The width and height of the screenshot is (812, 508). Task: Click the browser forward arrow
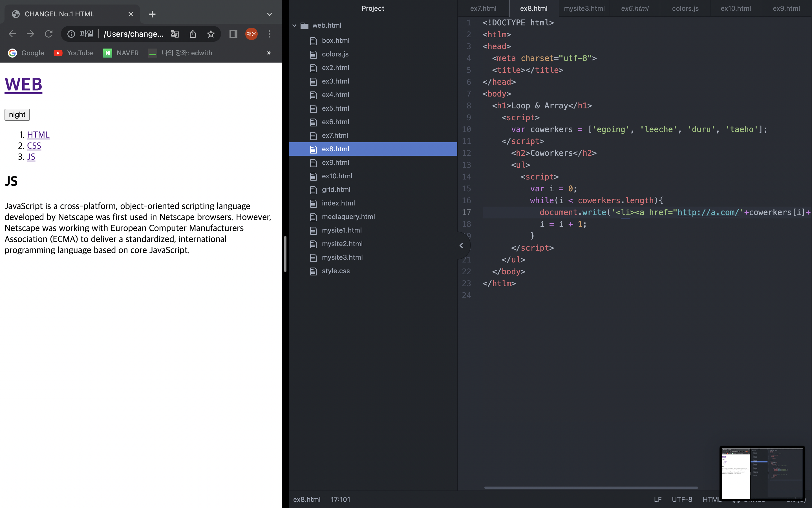(x=30, y=34)
